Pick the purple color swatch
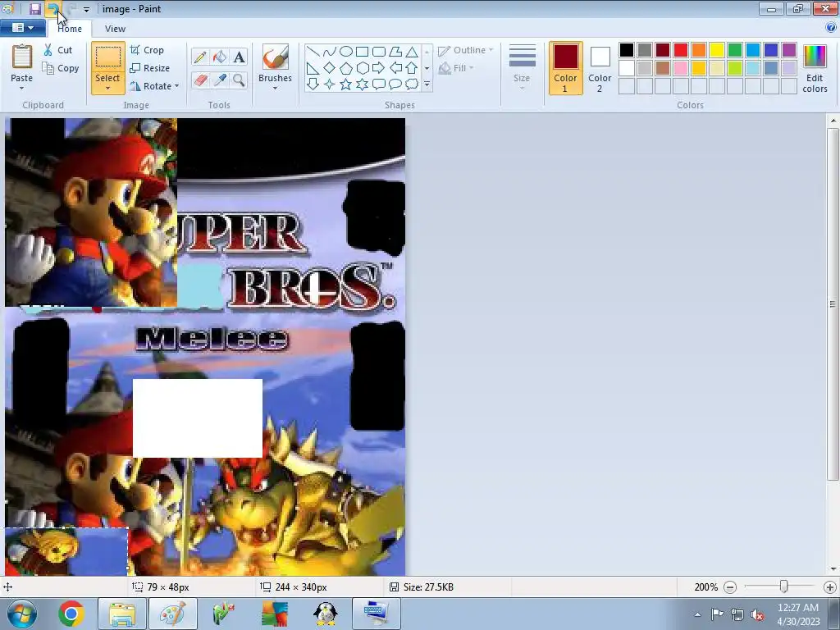 (x=788, y=50)
